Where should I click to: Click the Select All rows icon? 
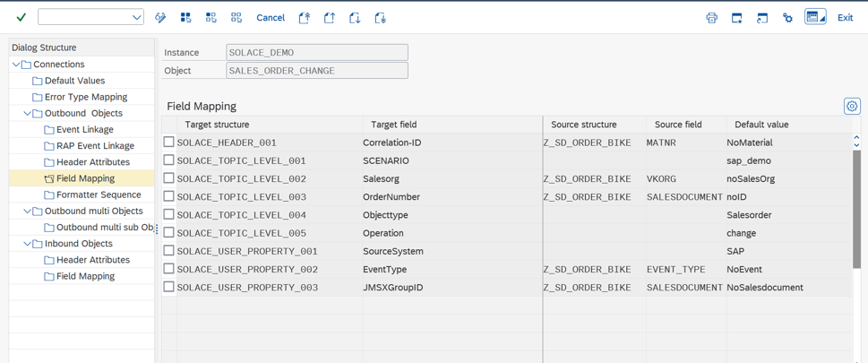186,17
